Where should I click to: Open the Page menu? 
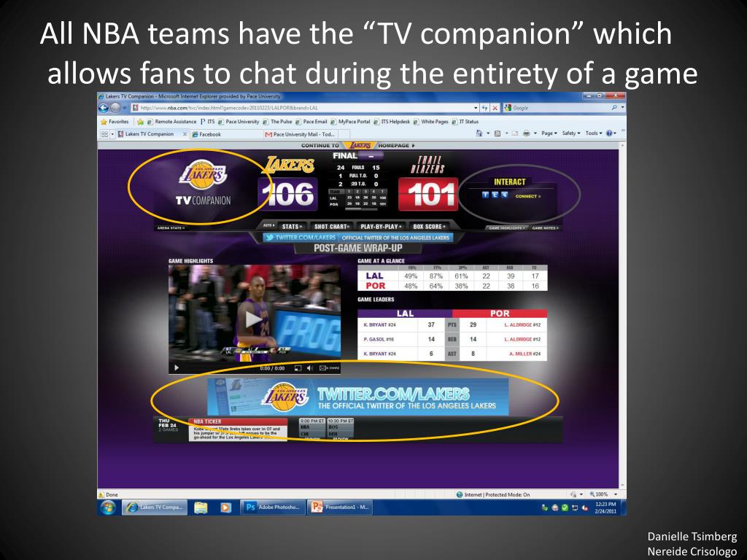pyautogui.click(x=549, y=133)
